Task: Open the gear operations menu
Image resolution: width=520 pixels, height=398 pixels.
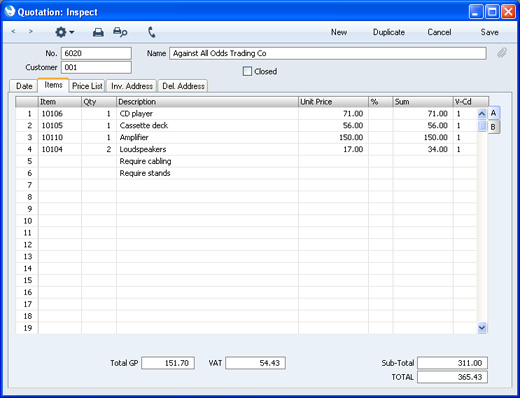Action: click(64, 32)
